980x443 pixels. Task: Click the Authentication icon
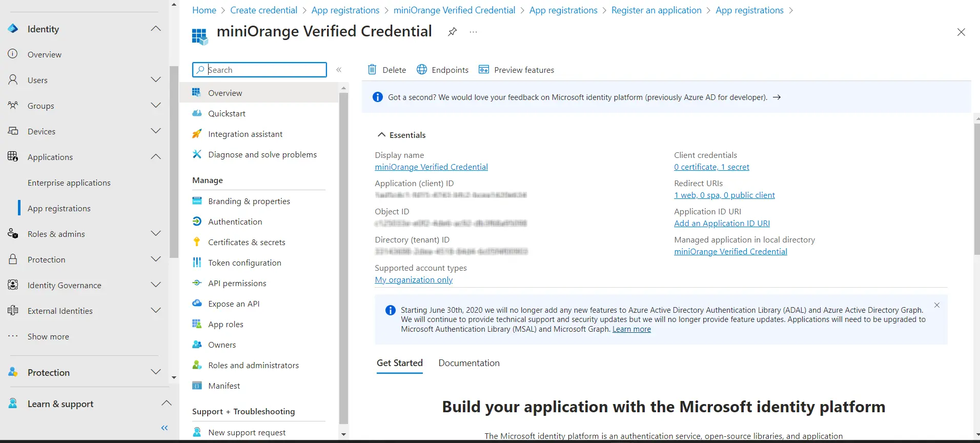[196, 221]
